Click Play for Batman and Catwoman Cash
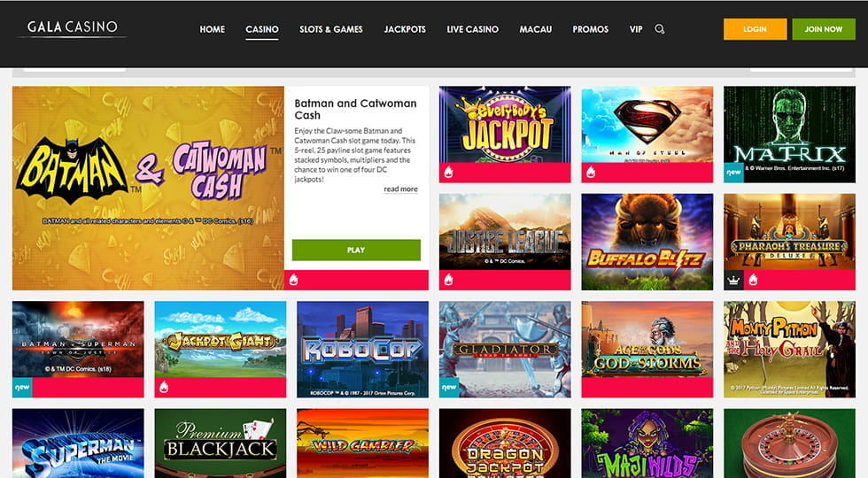This screenshot has width=868, height=478. [356, 250]
